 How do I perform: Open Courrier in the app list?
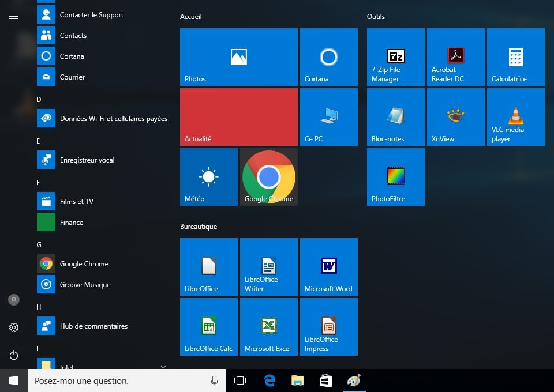click(x=103, y=77)
